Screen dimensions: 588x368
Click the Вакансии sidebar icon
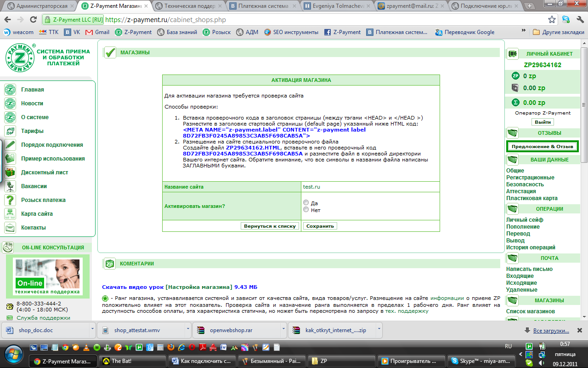(x=10, y=186)
